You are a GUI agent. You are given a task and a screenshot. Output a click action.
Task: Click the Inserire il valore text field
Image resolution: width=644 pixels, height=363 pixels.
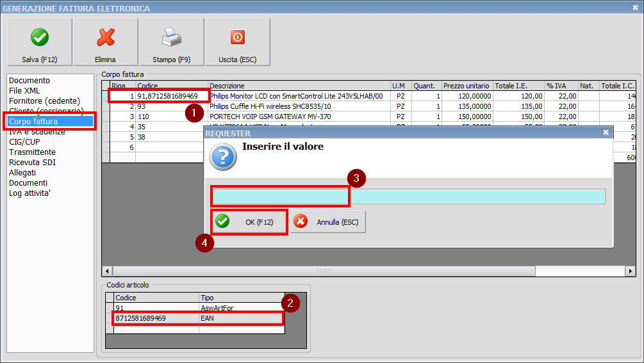click(408, 197)
